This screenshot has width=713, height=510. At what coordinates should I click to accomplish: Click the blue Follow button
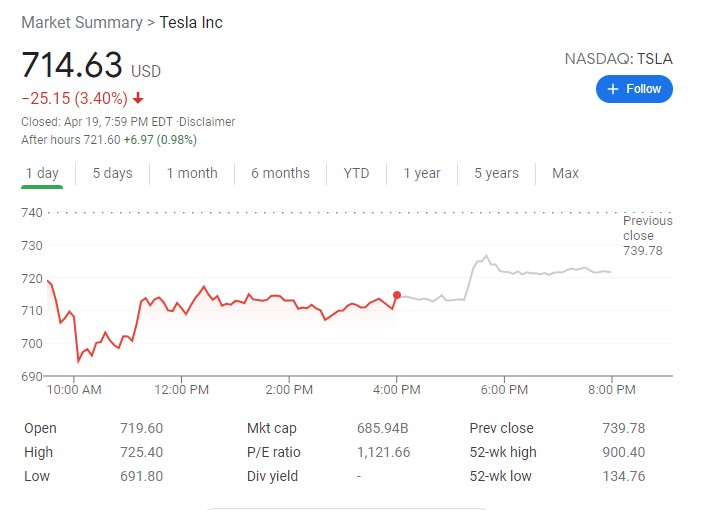point(634,89)
